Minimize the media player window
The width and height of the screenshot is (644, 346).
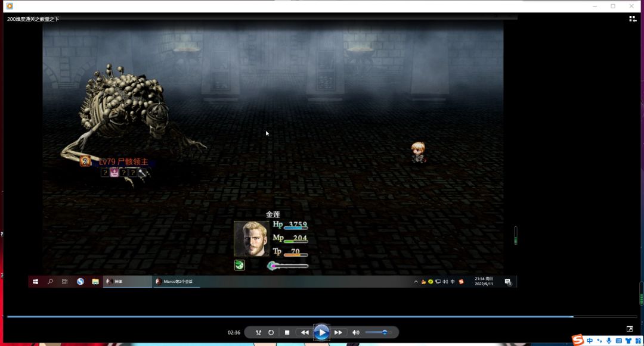pyautogui.click(x=595, y=6)
